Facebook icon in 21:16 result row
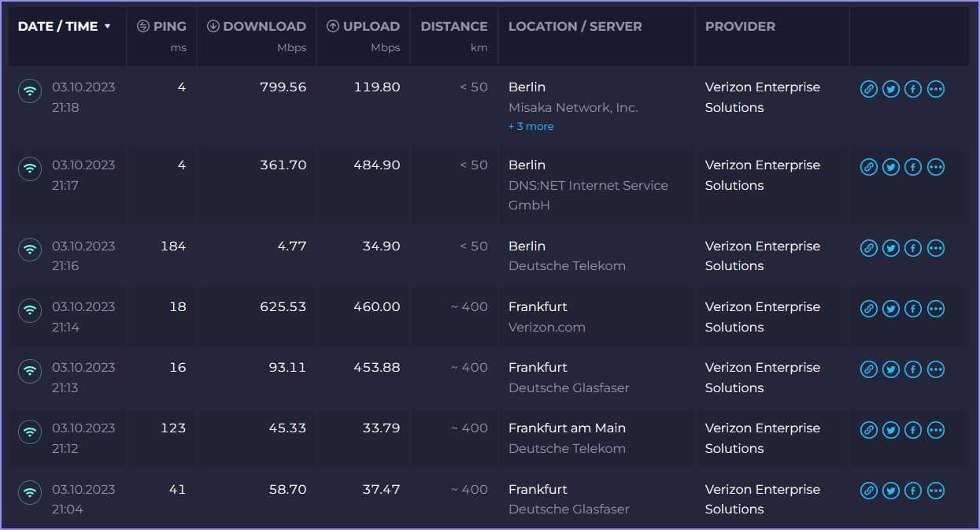 (913, 248)
